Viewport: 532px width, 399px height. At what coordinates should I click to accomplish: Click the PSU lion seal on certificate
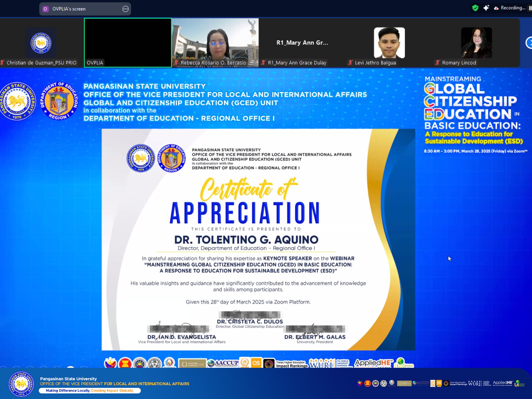point(141,158)
